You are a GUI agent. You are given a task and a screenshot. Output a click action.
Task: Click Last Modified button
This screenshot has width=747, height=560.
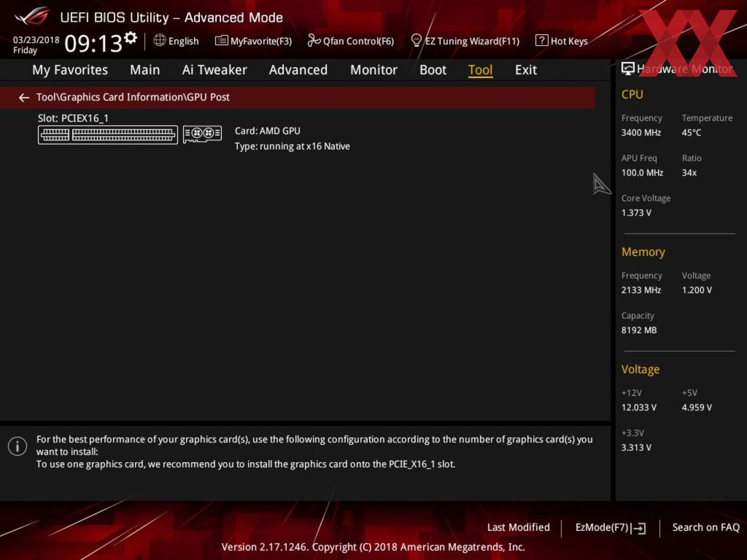click(x=519, y=528)
